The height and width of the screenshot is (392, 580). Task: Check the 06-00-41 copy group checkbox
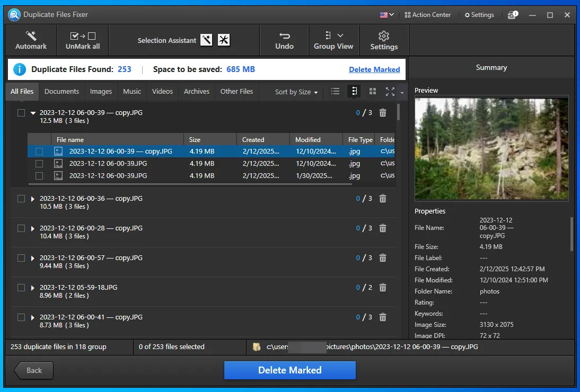tap(21, 317)
